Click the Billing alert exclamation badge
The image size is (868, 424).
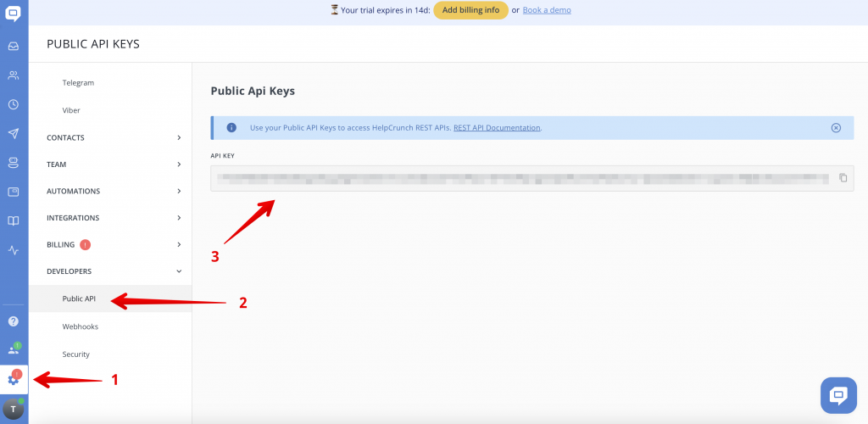(85, 245)
